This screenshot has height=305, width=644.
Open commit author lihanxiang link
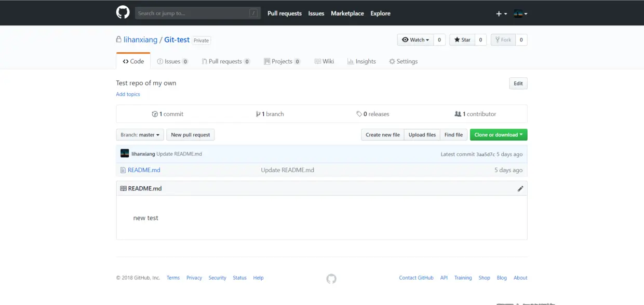[143, 154]
